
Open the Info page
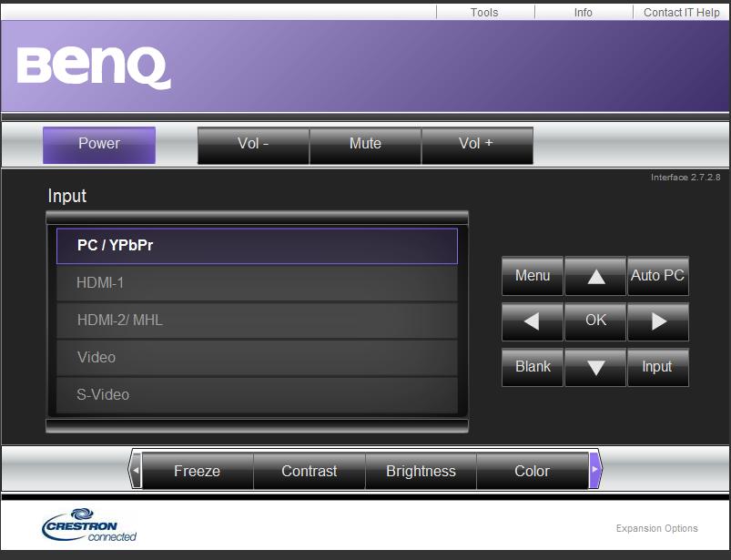coord(584,12)
